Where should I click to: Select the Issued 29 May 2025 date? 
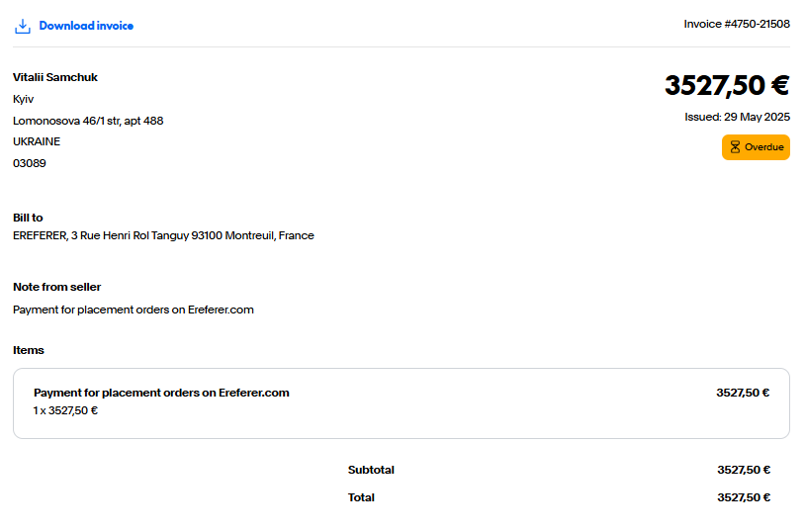click(x=737, y=117)
